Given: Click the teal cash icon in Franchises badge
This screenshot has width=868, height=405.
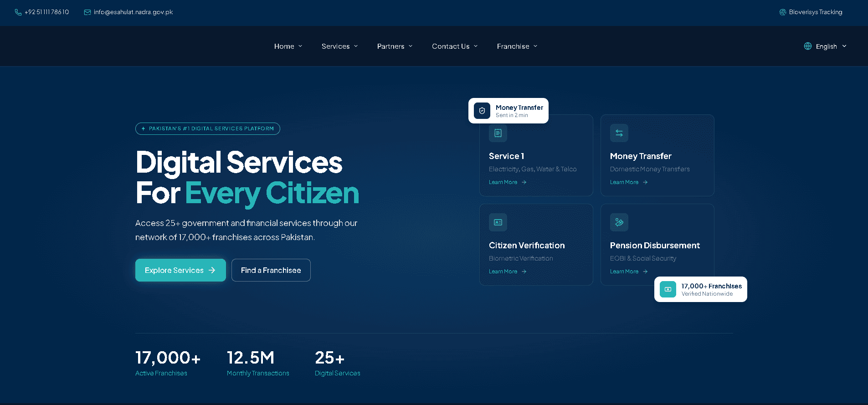Looking at the screenshot, I should [668, 289].
